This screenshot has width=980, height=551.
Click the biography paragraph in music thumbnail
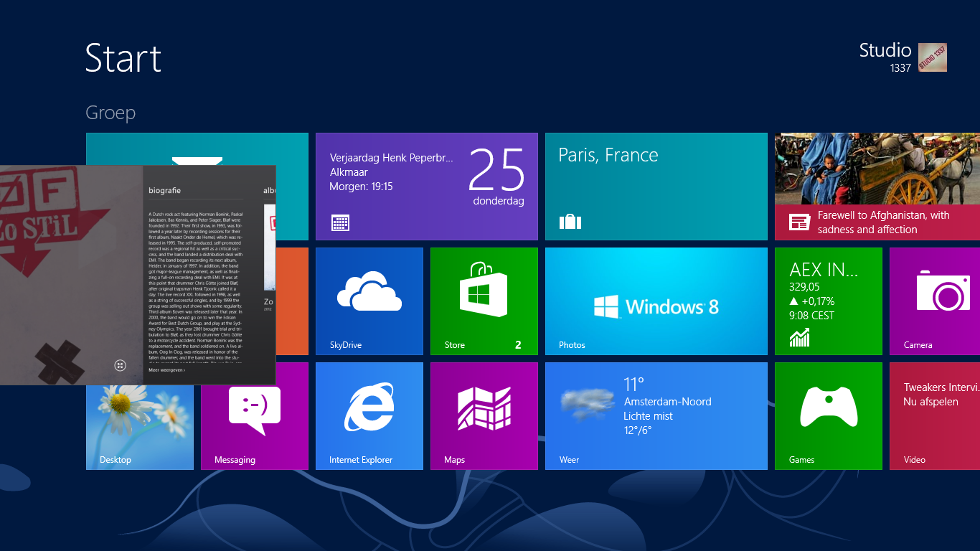point(196,287)
